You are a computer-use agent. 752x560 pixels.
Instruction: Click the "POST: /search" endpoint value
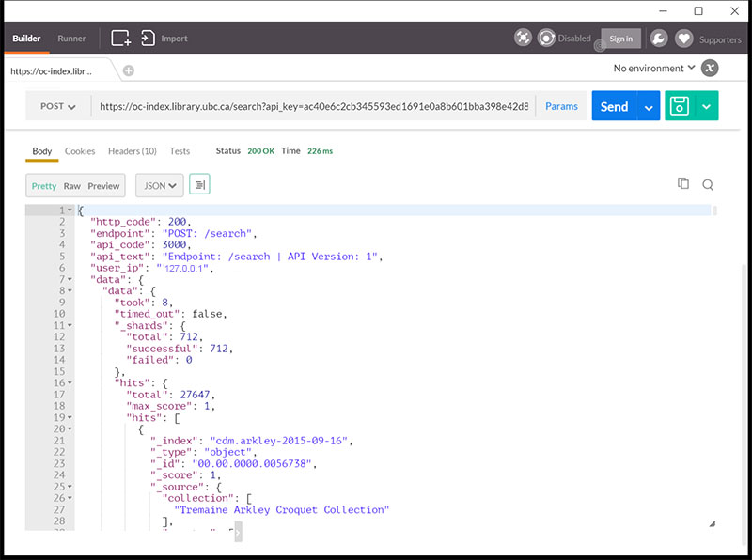click(x=207, y=233)
